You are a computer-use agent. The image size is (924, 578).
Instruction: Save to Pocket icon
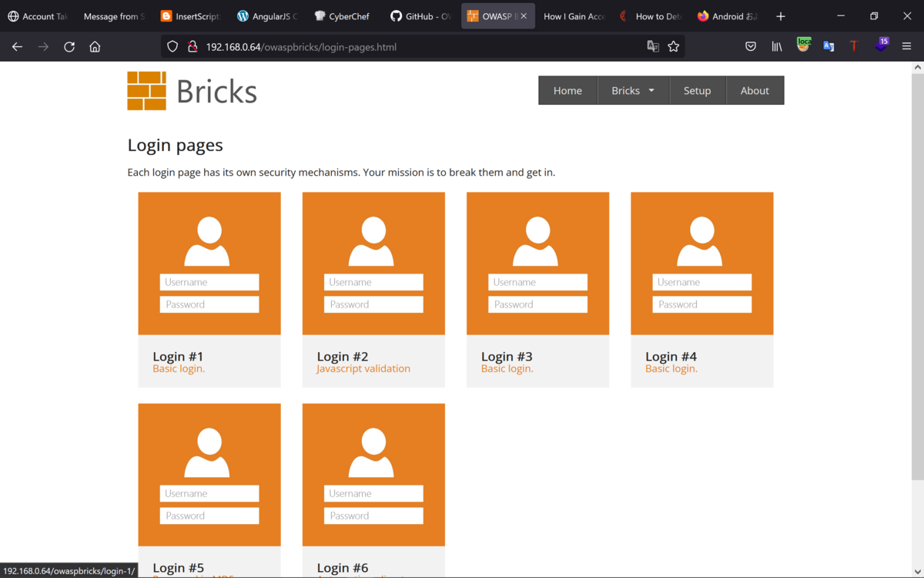tap(751, 47)
